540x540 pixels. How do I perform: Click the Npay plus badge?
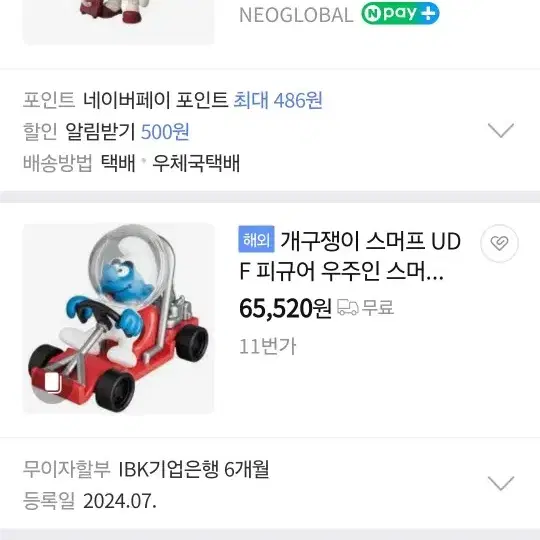[x=400, y=14]
